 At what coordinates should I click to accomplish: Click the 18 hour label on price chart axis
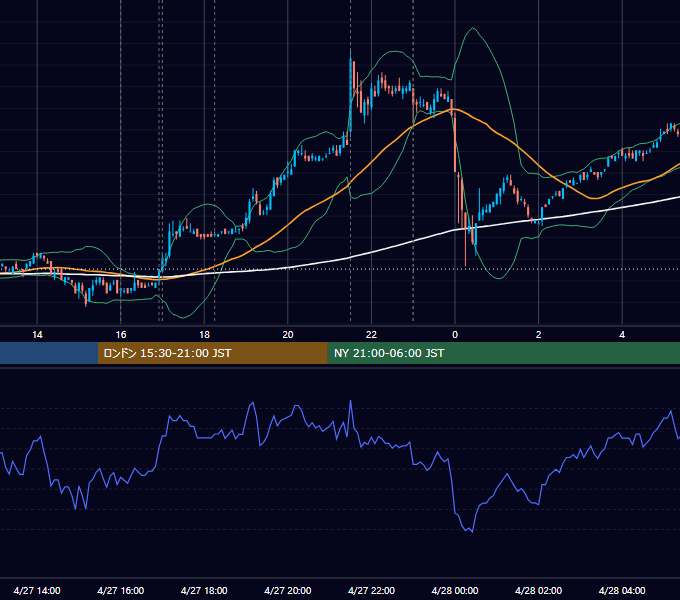pos(204,335)
